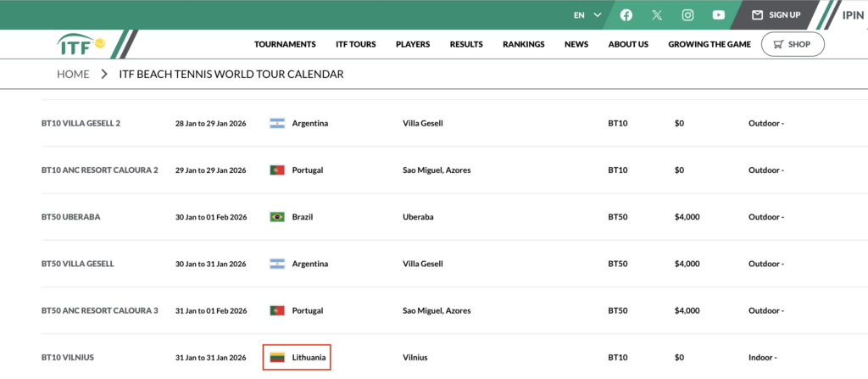Click the Sign Up button
The image size is (868, 379).
[776, 14]
